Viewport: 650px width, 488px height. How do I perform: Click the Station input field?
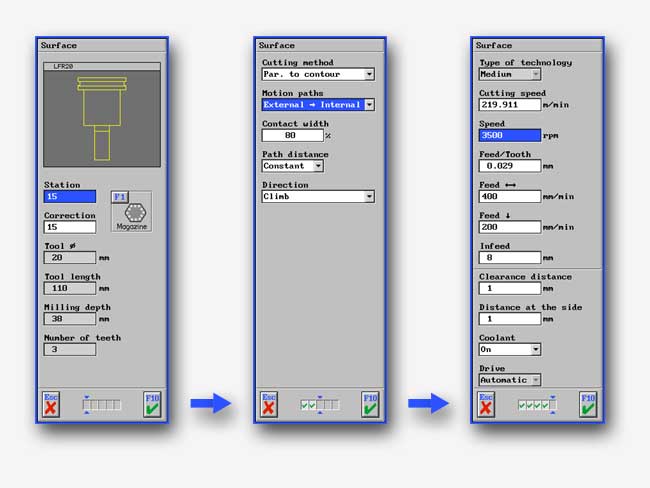(x=70, y=197)
